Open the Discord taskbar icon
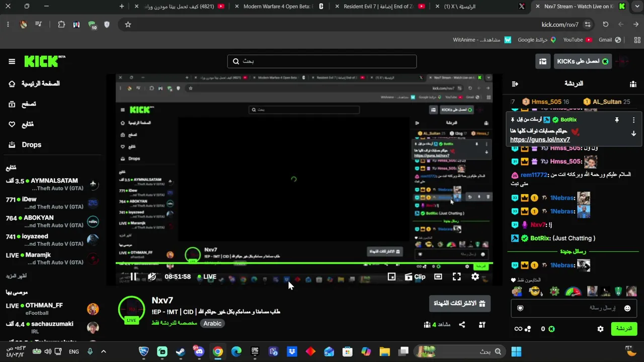This screenshot has width=644, height=362. tap(199, 351)
